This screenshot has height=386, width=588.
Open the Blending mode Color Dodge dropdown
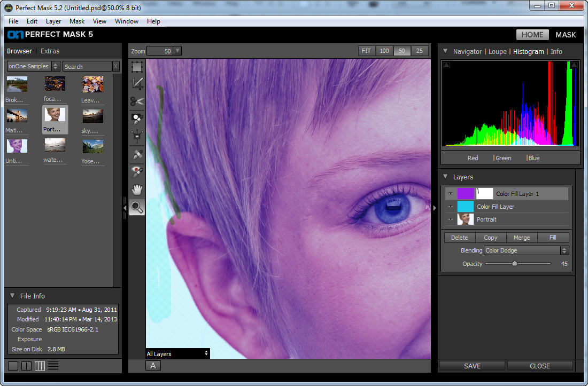tap(526, 250)
